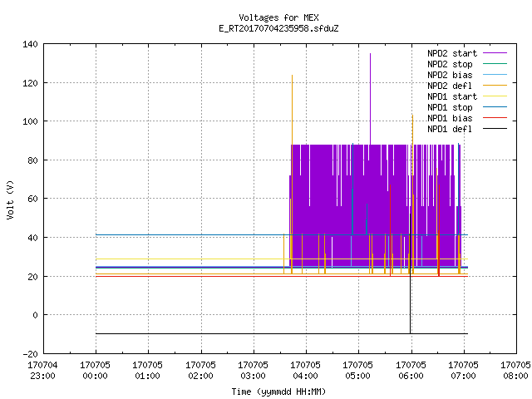The height and width of the screenshot is (399, 532).
Task: Click the 'NPD2 bias' legend label
Action: click(450, 75)
